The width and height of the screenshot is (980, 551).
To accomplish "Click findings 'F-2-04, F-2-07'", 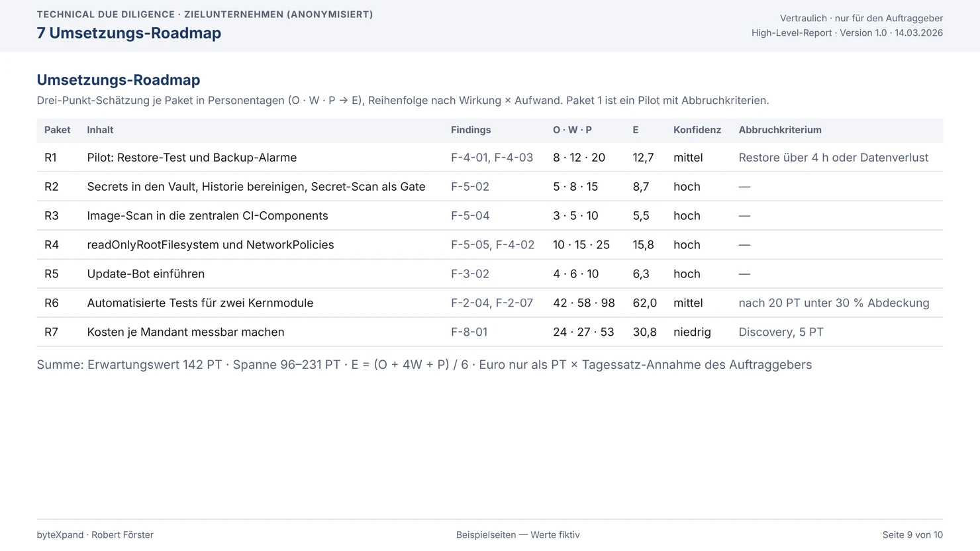I will pos(492,303).
